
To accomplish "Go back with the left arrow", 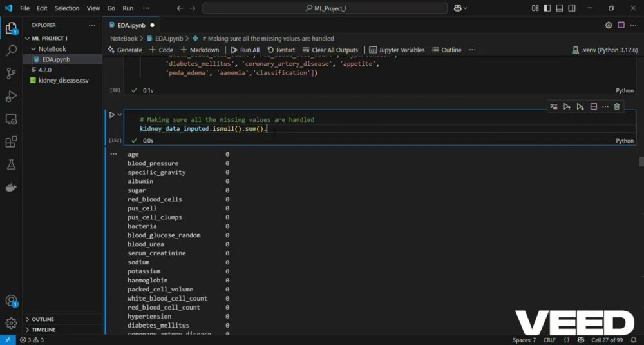I will (x=180, y=8).
